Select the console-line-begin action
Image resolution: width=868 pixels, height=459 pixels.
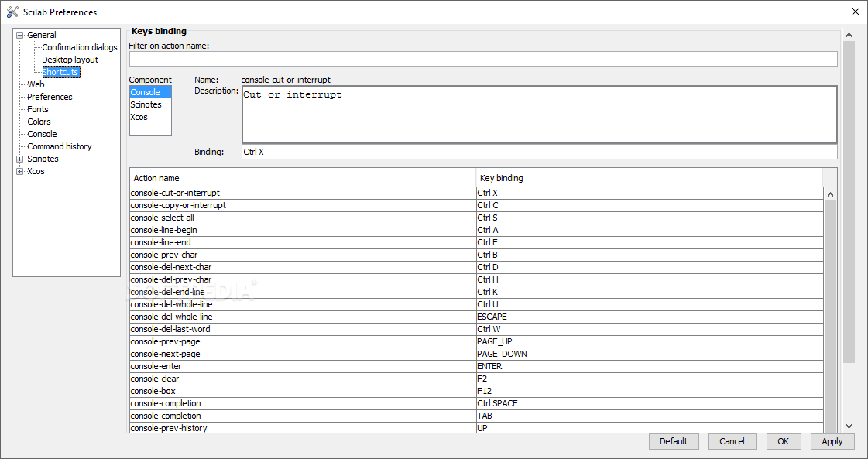point(303,230)
